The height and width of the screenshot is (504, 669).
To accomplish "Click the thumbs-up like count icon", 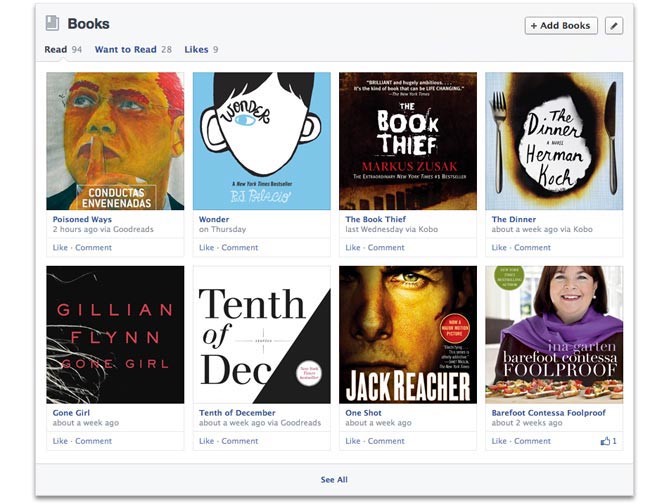I will (x=605, y=441).
